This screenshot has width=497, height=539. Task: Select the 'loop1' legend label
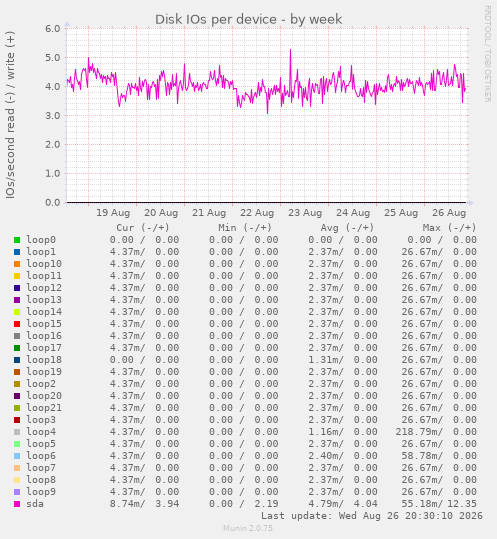(x=41, y=252)
